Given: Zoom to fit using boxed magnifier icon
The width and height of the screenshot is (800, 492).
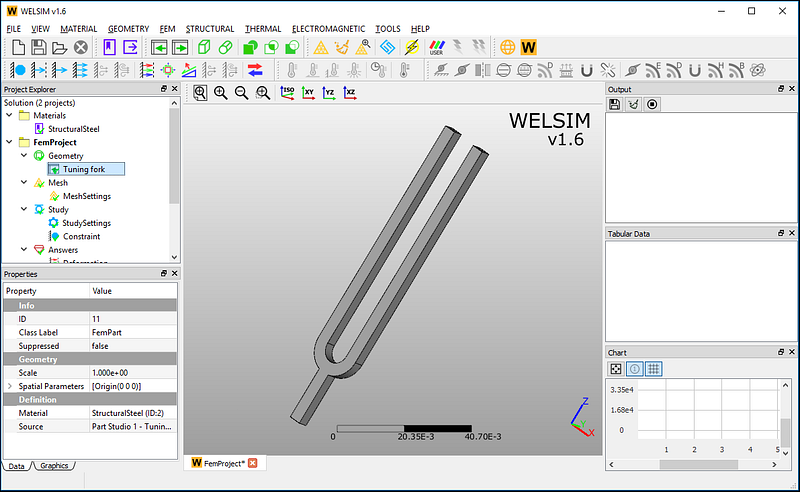Looking at the screenshot, I should pyautogui.click(x=200, y=93).
